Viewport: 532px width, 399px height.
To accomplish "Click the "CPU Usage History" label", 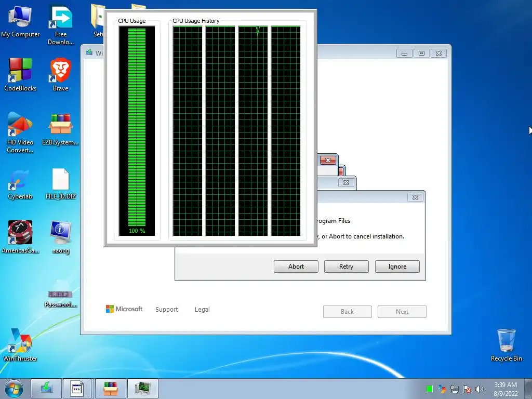I will 196,21.
